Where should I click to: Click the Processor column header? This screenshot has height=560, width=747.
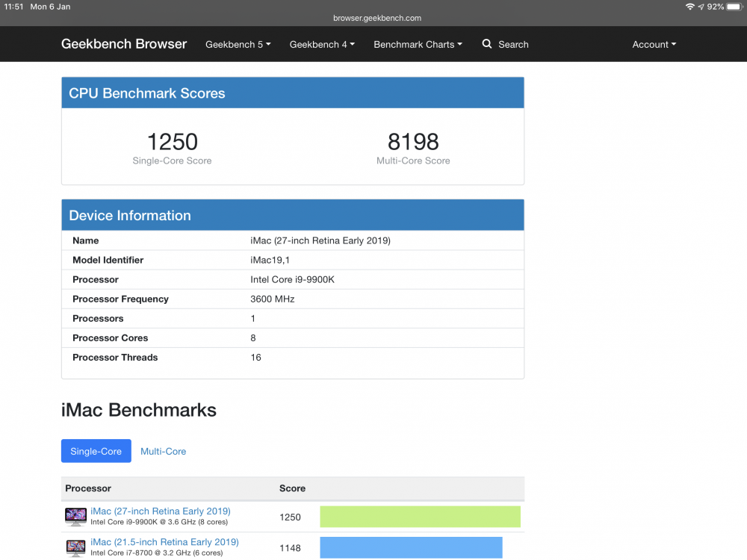[88, 488]
